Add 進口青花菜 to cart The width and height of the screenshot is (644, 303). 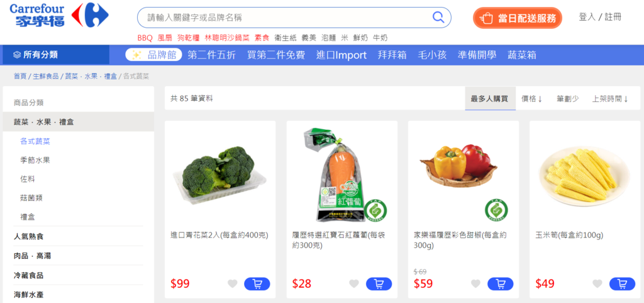pyautogui.click(x=257, y=283)
